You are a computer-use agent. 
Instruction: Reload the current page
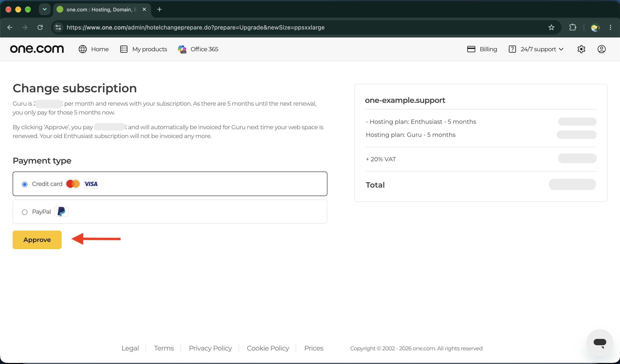coord(40,27)
